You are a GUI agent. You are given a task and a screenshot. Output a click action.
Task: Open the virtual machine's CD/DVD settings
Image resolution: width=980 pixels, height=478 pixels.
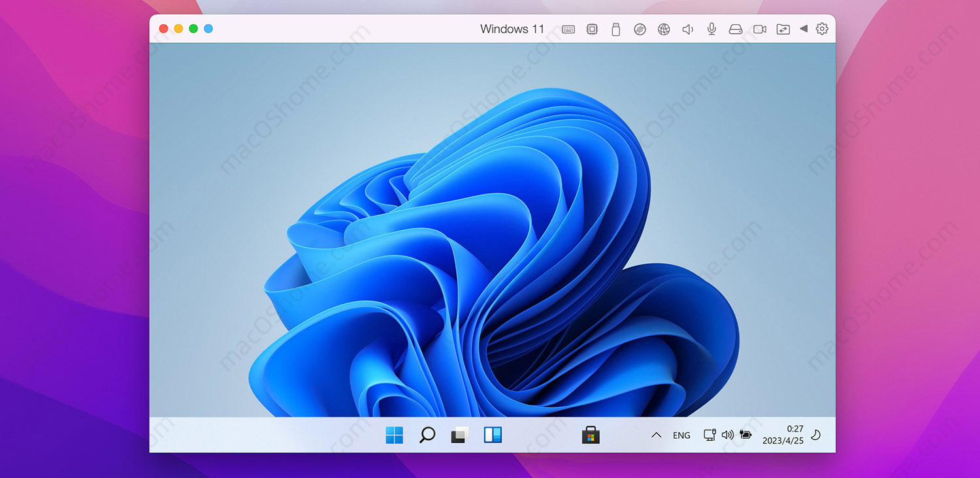[639, 29]
